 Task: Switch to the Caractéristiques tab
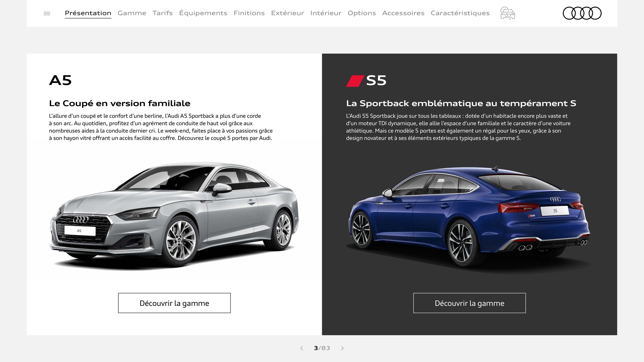click(x=460, y=13)
